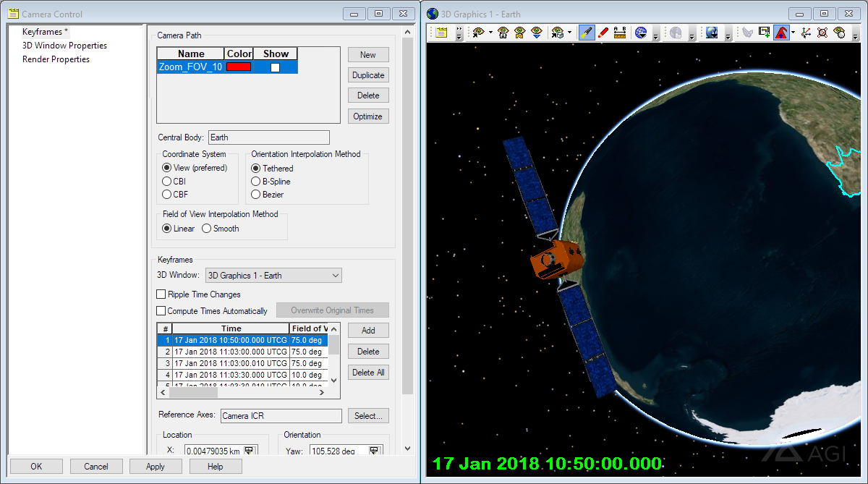Select Smooth field of view interpolation

click(x=206, y=229)
